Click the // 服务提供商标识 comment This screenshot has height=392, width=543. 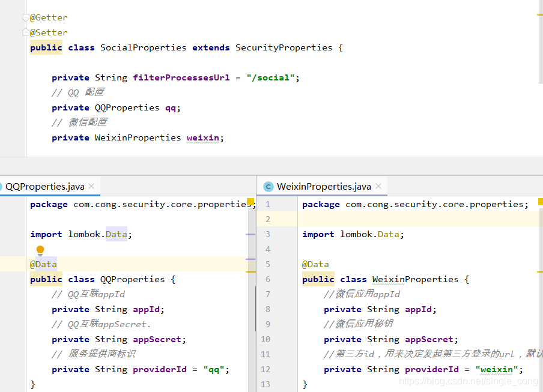94,354
